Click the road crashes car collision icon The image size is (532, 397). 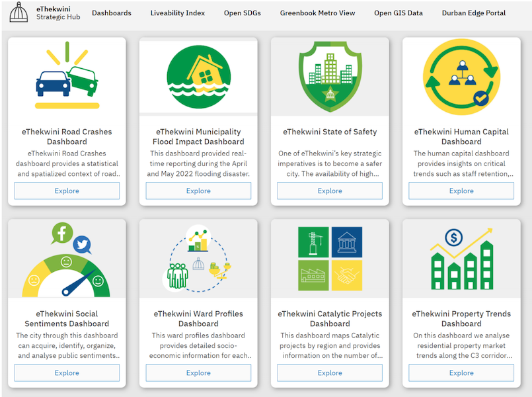(67, 75)
